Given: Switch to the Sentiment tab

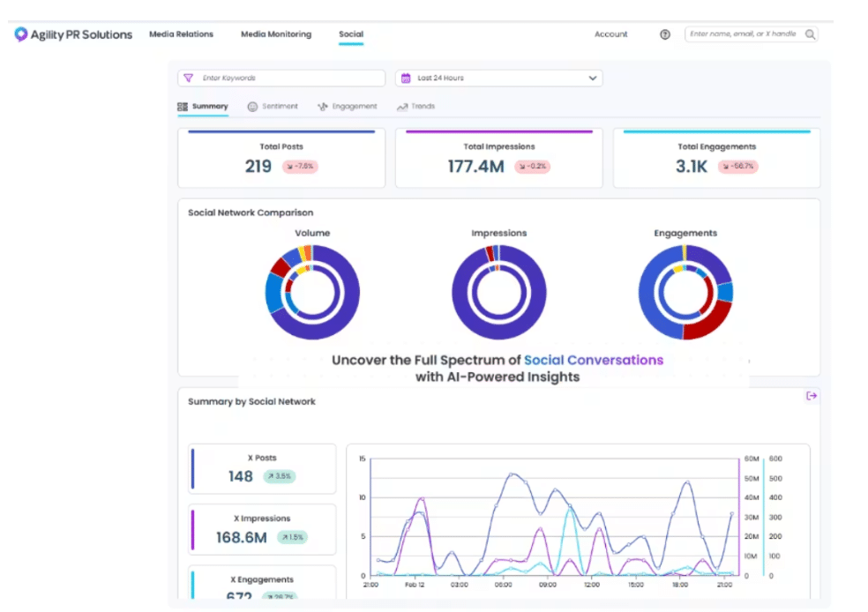Looking at the screenshot, I should (273, 106).
